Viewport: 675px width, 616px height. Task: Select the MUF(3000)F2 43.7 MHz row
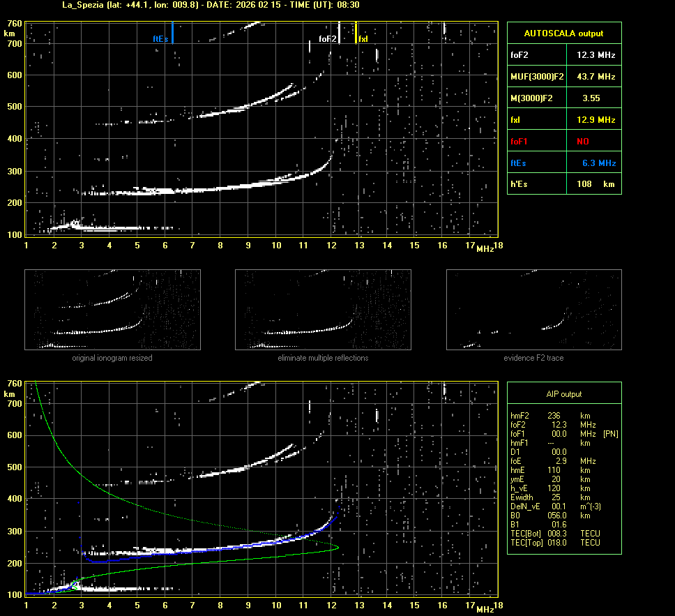click(x=563, y=76)
